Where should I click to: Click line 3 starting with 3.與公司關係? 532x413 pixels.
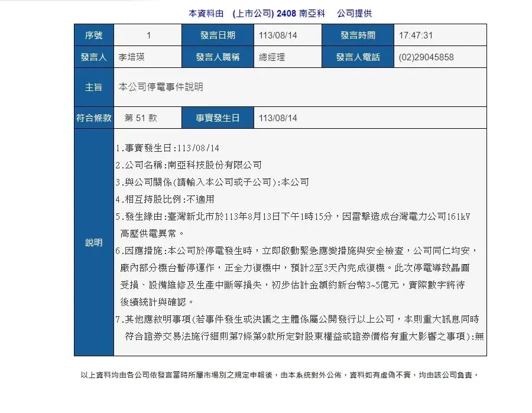coord(212,183)
